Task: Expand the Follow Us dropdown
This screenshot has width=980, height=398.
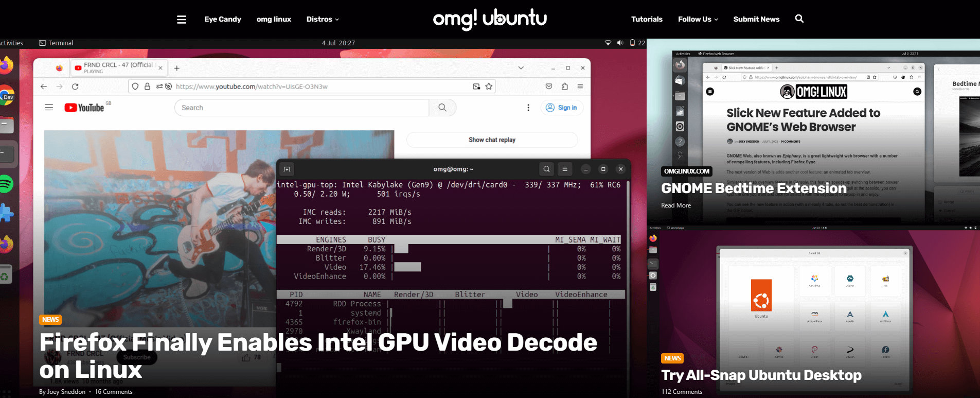Action: [x=698, y=19]
